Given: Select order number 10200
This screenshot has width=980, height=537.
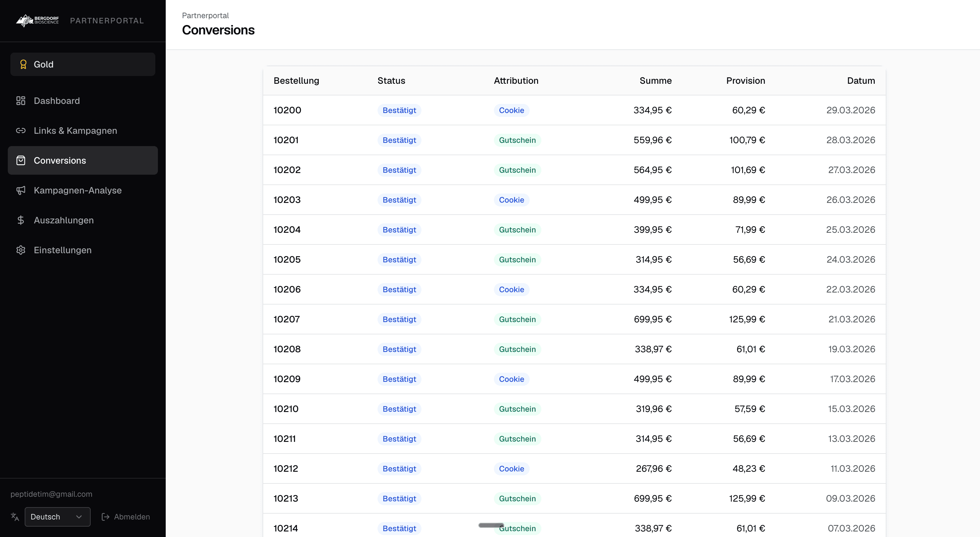Looking at the screenshot, I should pos(287,110).
